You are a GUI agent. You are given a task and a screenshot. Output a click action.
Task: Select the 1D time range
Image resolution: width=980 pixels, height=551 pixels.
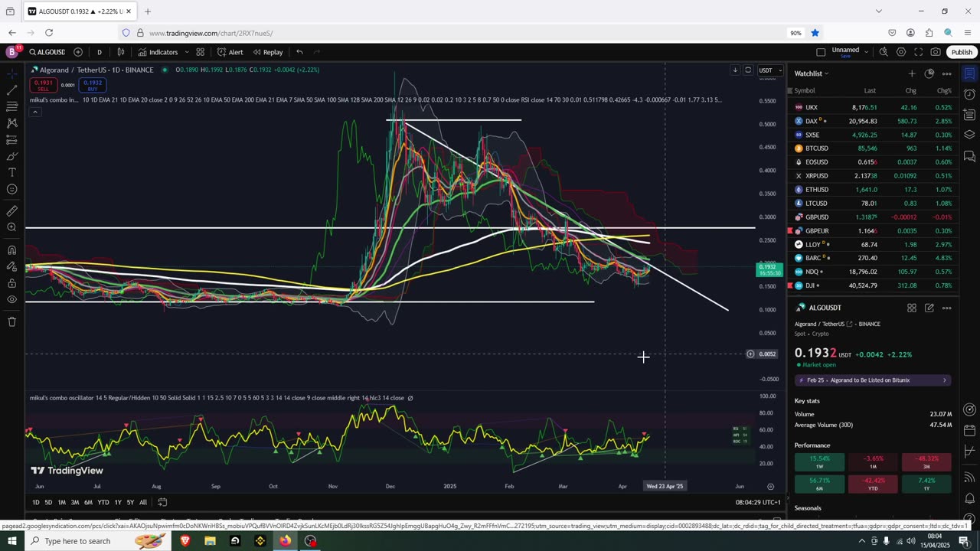35,502
